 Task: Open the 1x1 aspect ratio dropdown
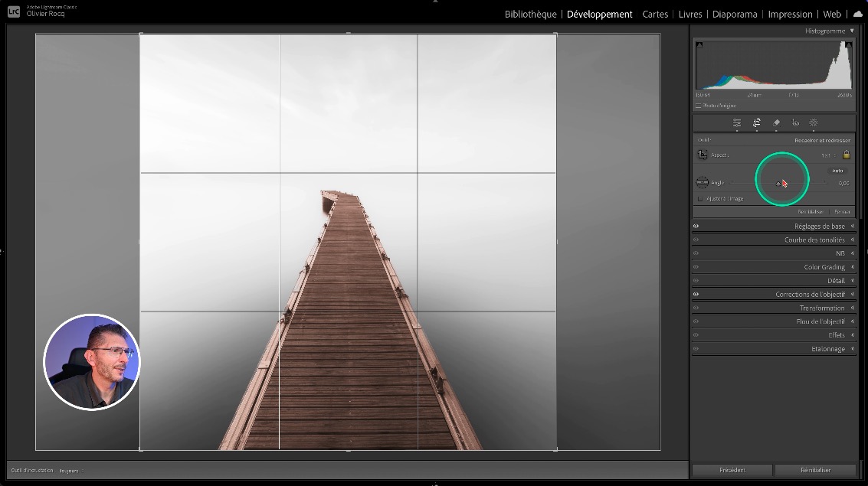[828, 155]
